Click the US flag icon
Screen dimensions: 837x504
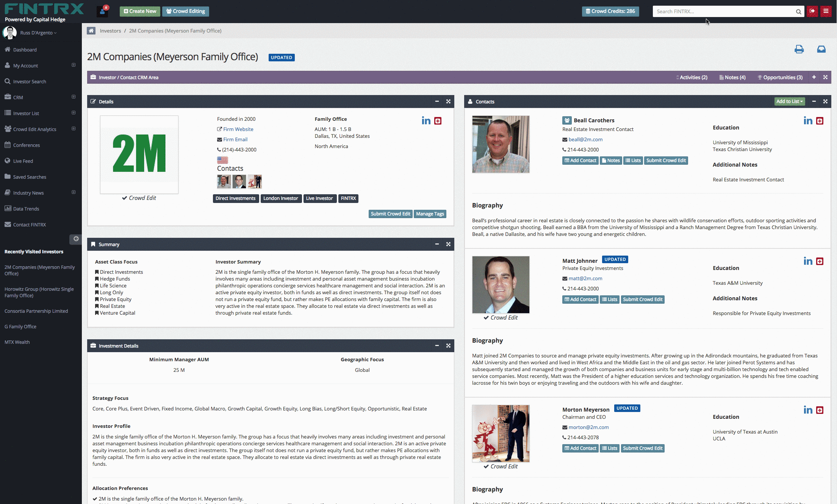click(x=222, y=160)
